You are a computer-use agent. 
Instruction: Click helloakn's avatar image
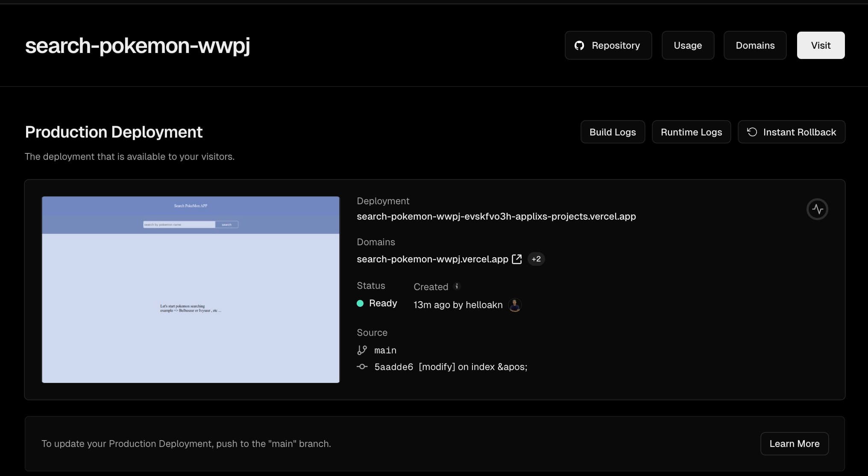tap(515, 305)
